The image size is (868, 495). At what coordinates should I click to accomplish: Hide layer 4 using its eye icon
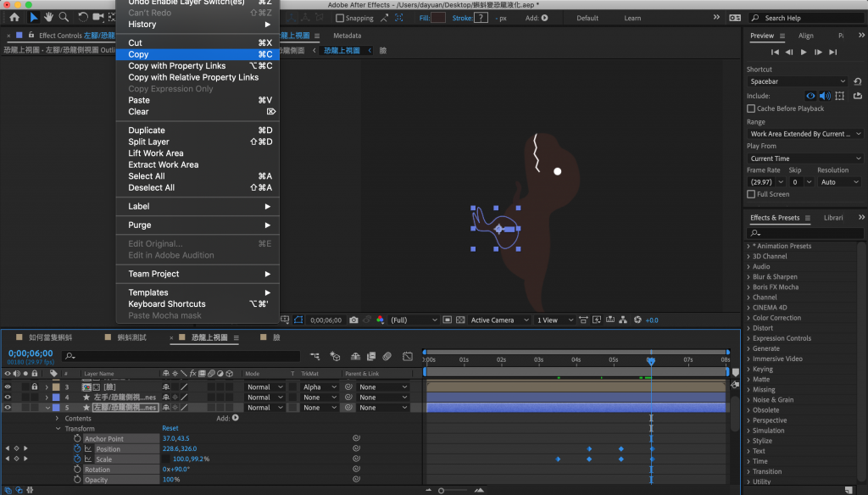[8, 397]
